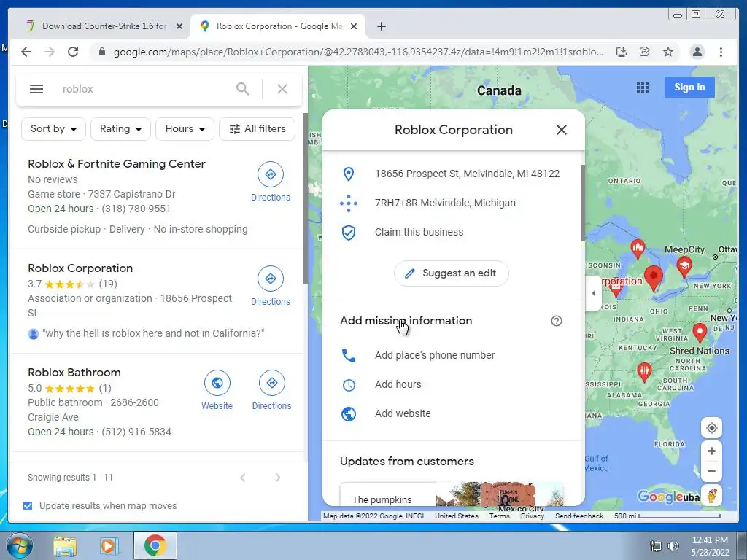Click the plus code dots icon

349,203
